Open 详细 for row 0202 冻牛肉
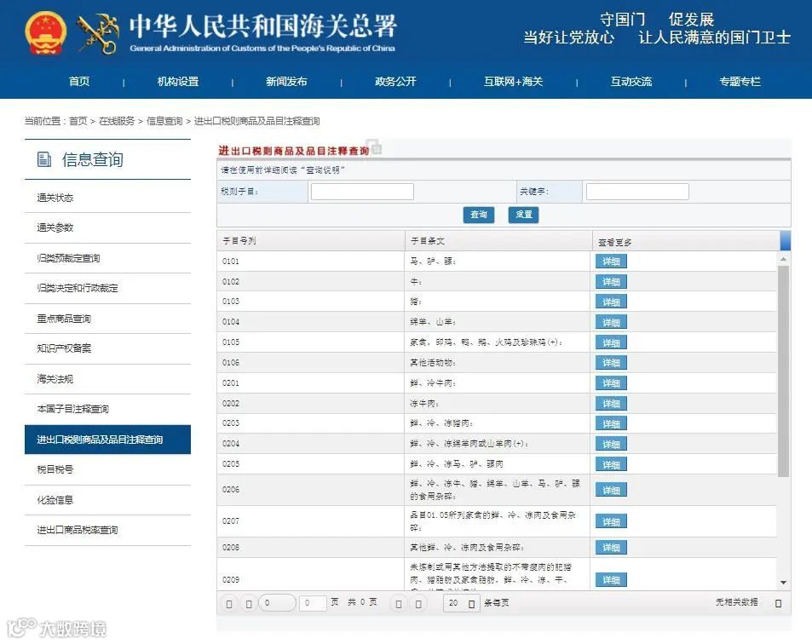The image size is (812, 644). click(611, 403)
